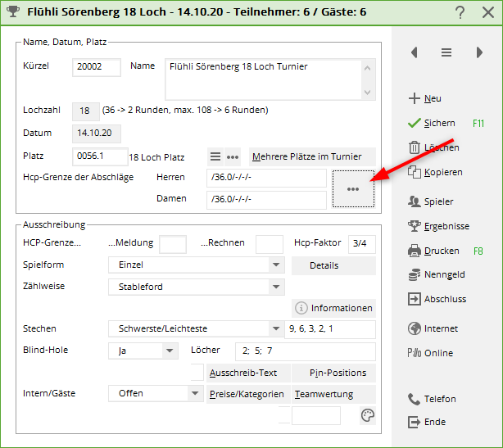The height and width of the screenshot is (448, 503).
Task: Toggle checkbox beside Ausschreib-Text
Action: point(197,373)
